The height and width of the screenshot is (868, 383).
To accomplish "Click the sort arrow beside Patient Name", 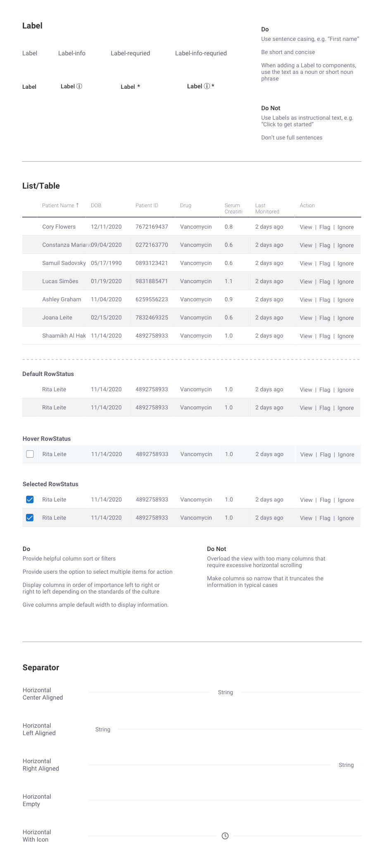I will (77, 205).
